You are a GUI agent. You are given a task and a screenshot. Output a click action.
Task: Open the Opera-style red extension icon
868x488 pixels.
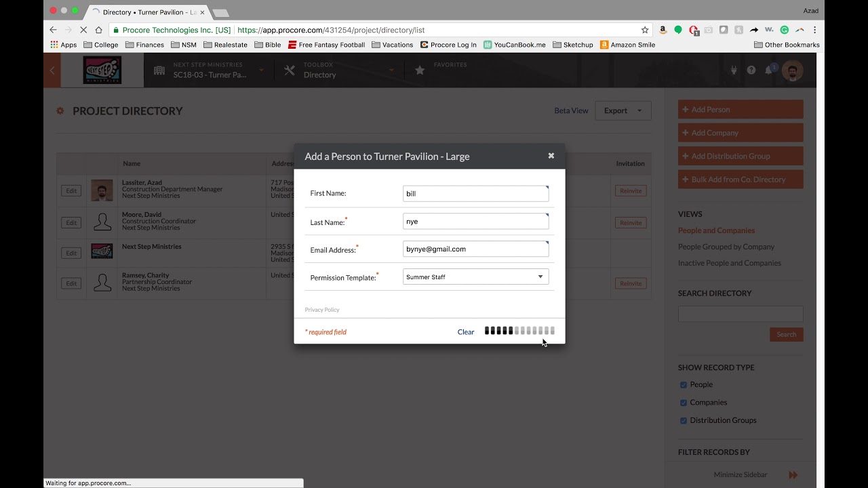694,30
